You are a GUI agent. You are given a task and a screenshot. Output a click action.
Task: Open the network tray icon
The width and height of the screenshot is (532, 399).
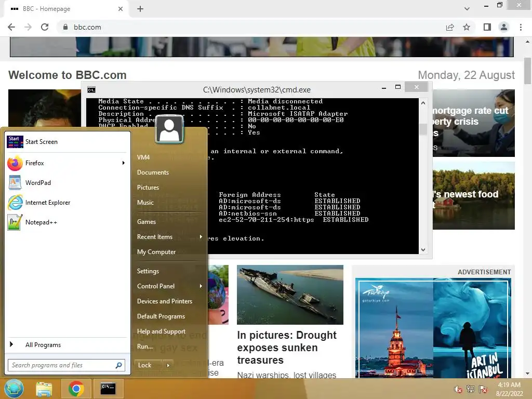click(x=471, y=389)
